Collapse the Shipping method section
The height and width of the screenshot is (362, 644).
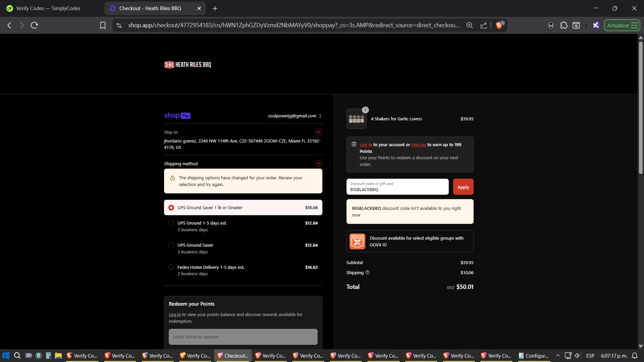tap(318, 163)
